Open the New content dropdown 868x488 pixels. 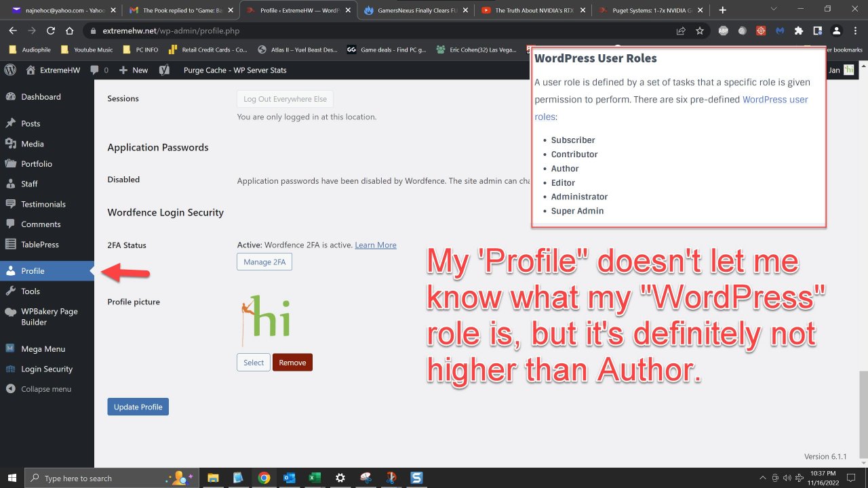[x=134, y=70]
